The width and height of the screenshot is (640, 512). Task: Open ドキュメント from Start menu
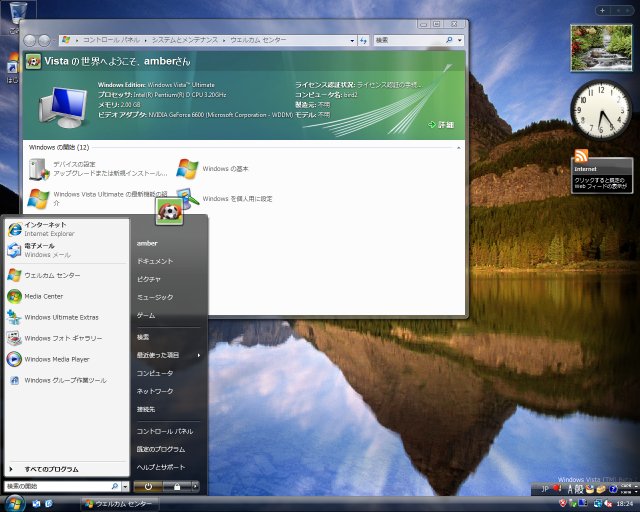pyautogui.click(x=155, y=261)
